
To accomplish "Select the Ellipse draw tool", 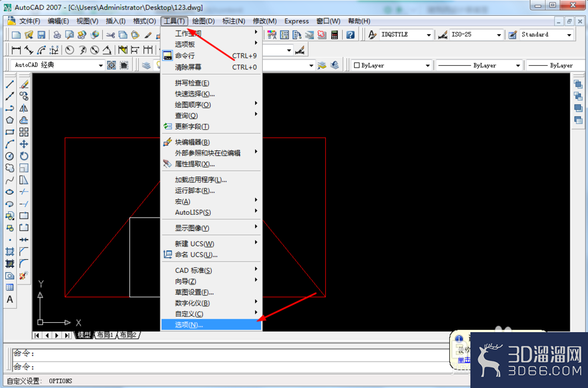I will 10,192.
